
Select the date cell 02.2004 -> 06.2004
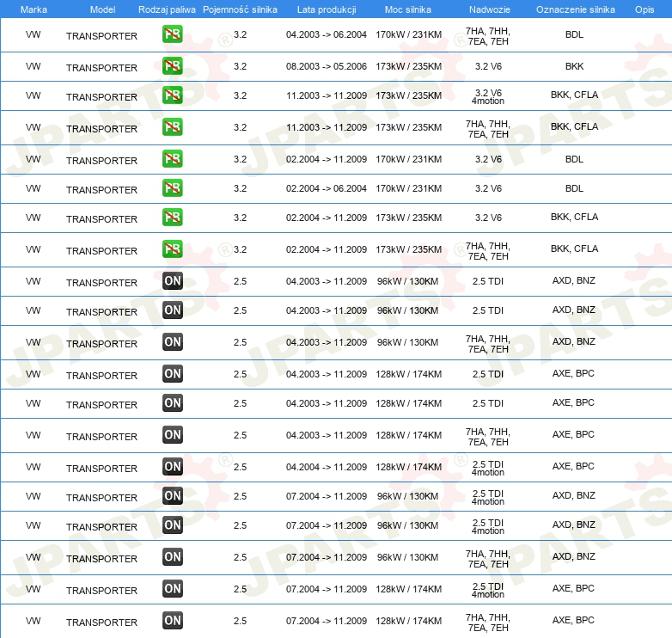click(x=327, y=188)
